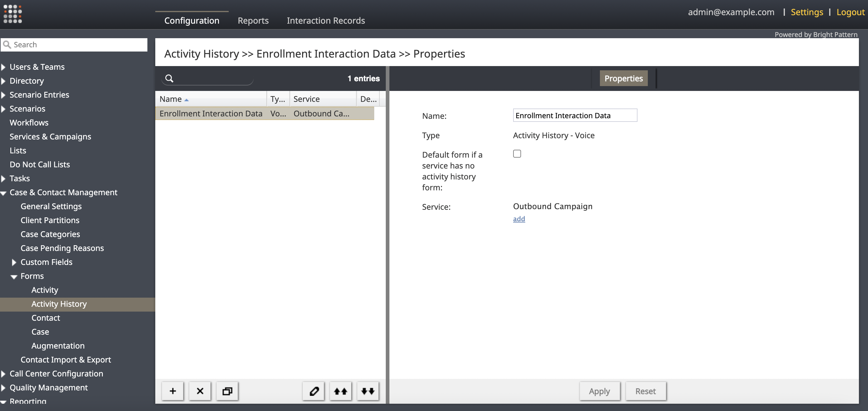Click the clone form icon
This screenshot has height=411, width=868.
tap(227, 391)
